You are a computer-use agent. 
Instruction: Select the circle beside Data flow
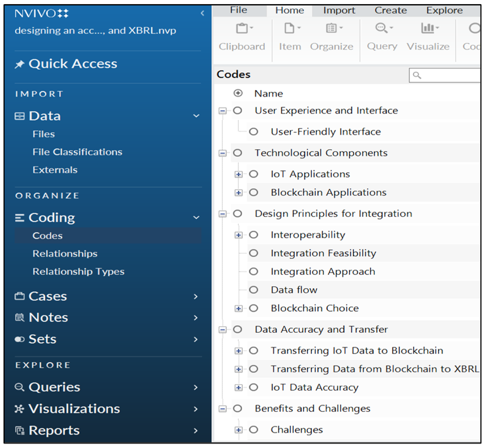coord(254,290)
